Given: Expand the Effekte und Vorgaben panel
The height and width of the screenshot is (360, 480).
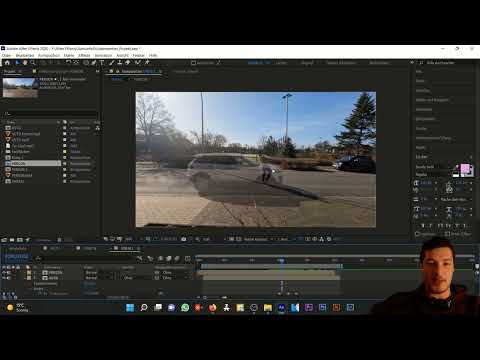Looking at the screenshot, I should point(432,100).
